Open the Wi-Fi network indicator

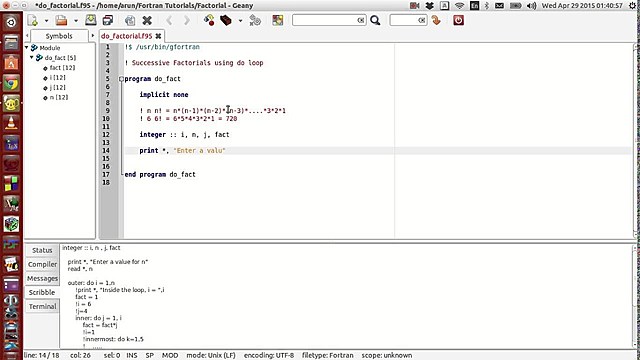(x=460, y=6)
